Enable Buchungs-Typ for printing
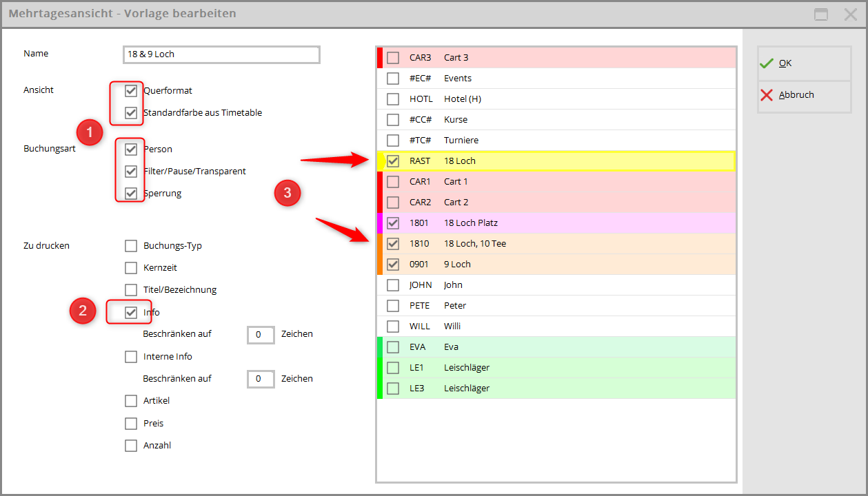Viewport: 868px width, 496px height. (x=131, y=246)
